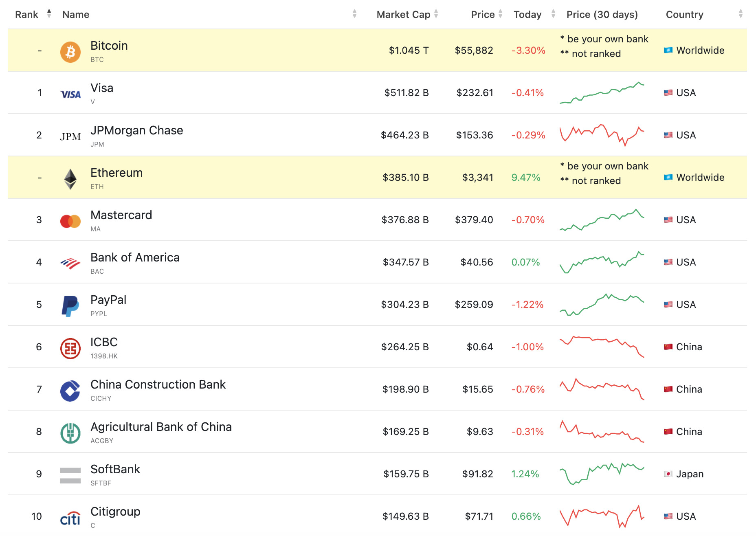The image size is (756, 536).
Task: Click the CICHY ticker symbol
Action: [101, 398]
